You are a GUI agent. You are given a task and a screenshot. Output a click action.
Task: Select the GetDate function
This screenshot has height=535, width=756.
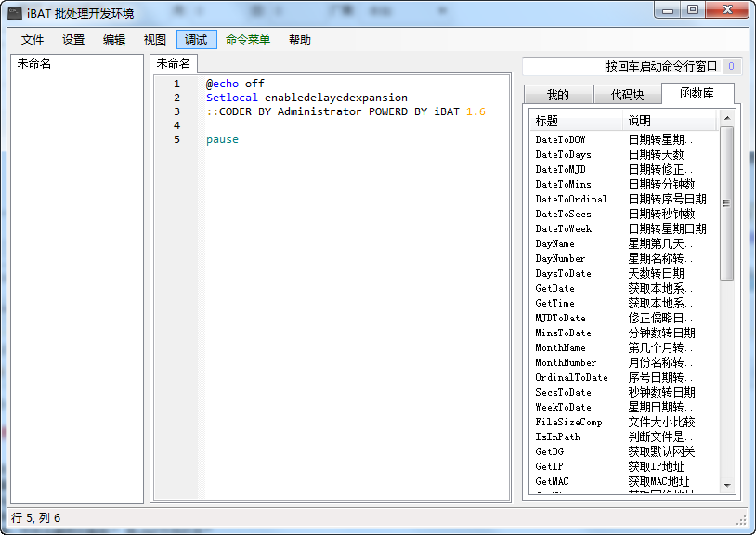[555, 288]
